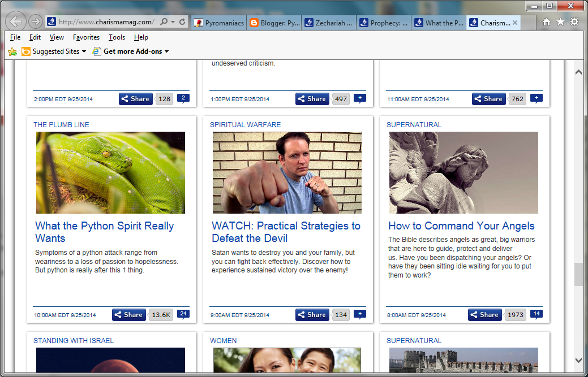
Task: Click the woman and child image
Action: point(287,360)
